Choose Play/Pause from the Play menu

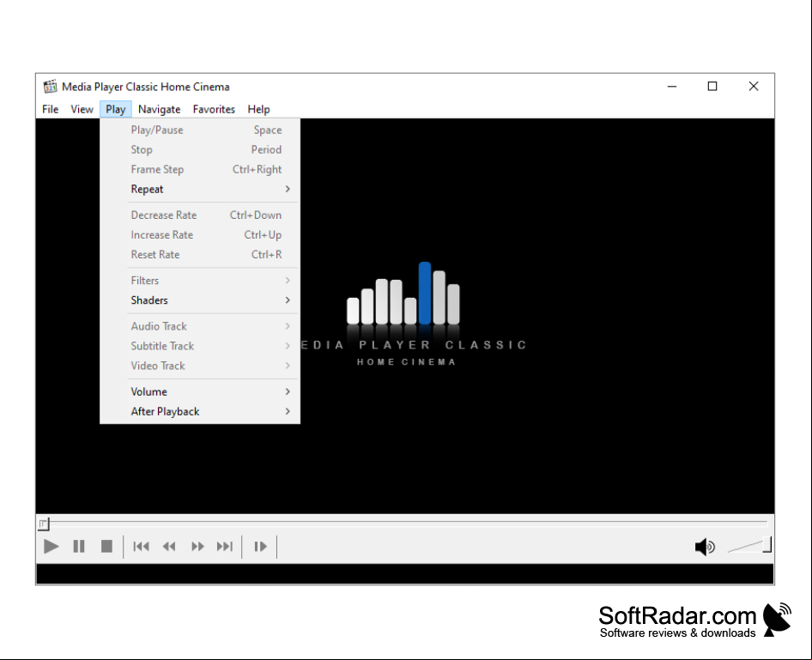point(200,130)
